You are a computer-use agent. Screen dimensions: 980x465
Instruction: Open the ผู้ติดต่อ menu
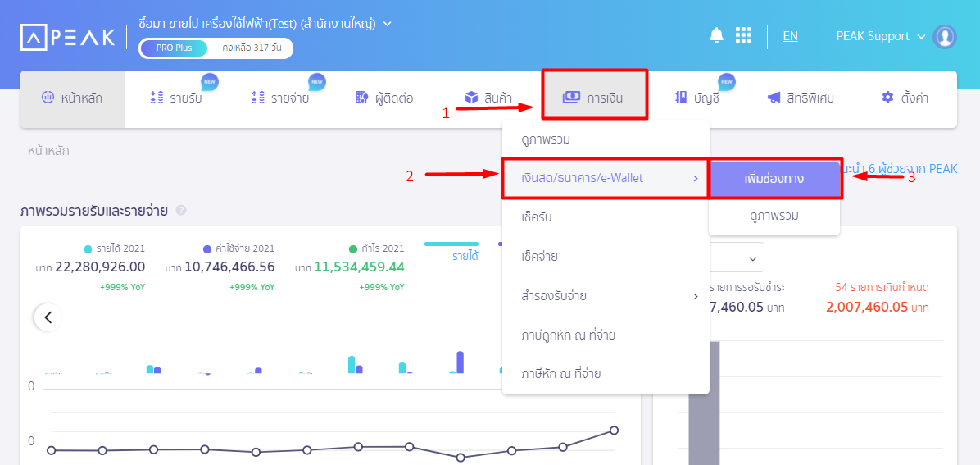[384, 98]
